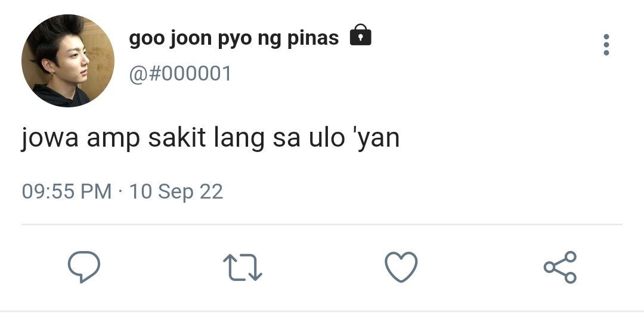
Task: Toggle the heart to favorite this post
Action: [401, 267]
